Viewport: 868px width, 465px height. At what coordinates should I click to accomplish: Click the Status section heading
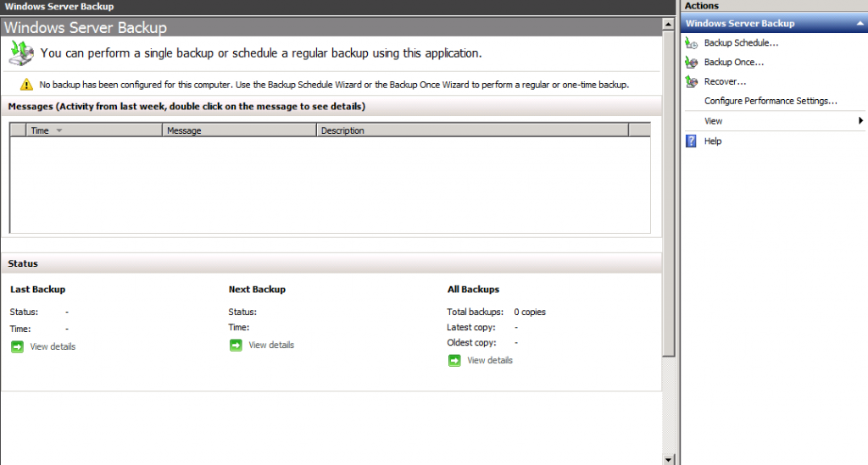(23, 263)
